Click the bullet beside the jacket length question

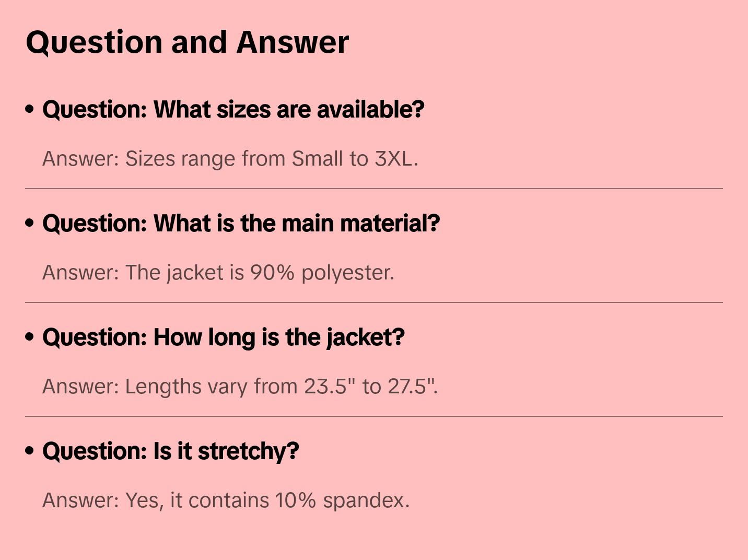30,337
